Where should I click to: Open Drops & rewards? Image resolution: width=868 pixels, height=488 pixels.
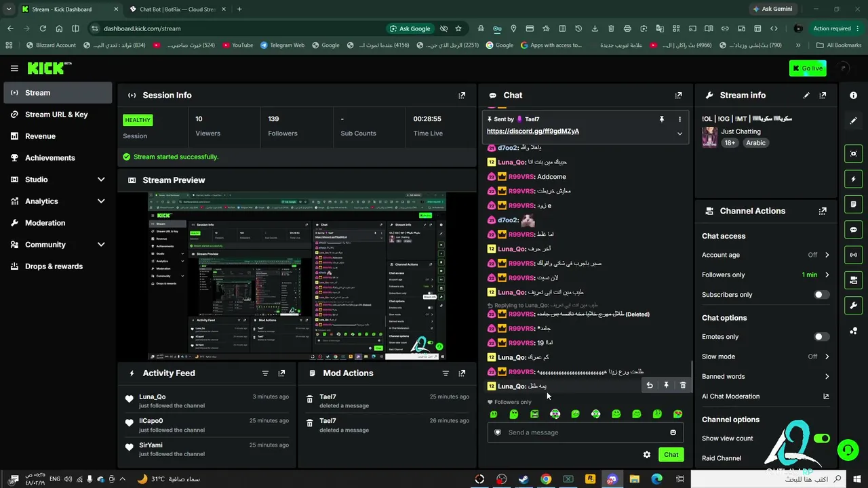coord(58,266)
